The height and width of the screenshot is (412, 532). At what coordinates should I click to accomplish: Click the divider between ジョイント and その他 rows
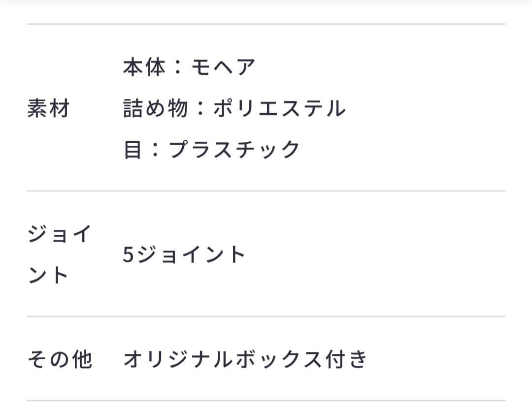coord(266,317)
